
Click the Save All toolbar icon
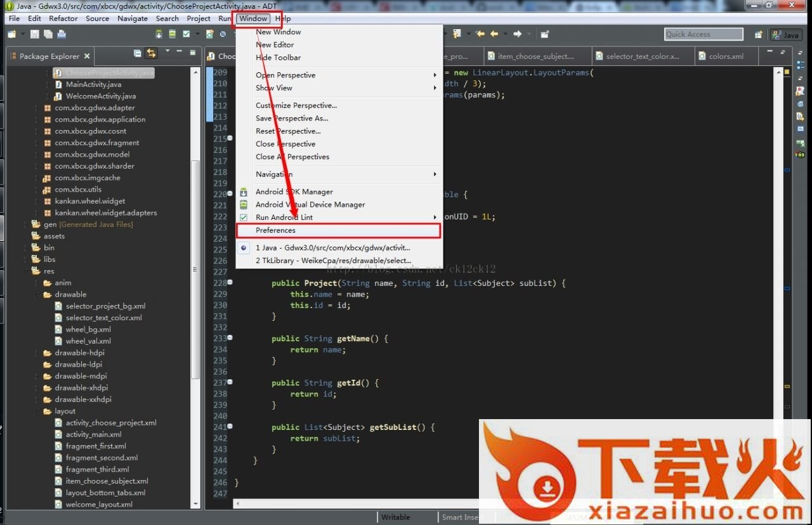[x=48, y=34]
